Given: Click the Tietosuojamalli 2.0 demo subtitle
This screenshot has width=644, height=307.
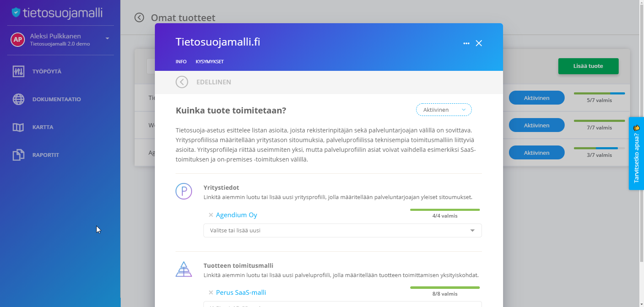Looking at the screenshot, I should tap(60, 44).
